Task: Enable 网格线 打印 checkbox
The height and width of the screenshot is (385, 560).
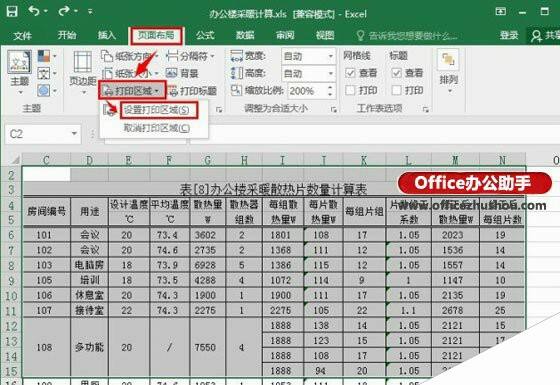Action: point(350,90)
